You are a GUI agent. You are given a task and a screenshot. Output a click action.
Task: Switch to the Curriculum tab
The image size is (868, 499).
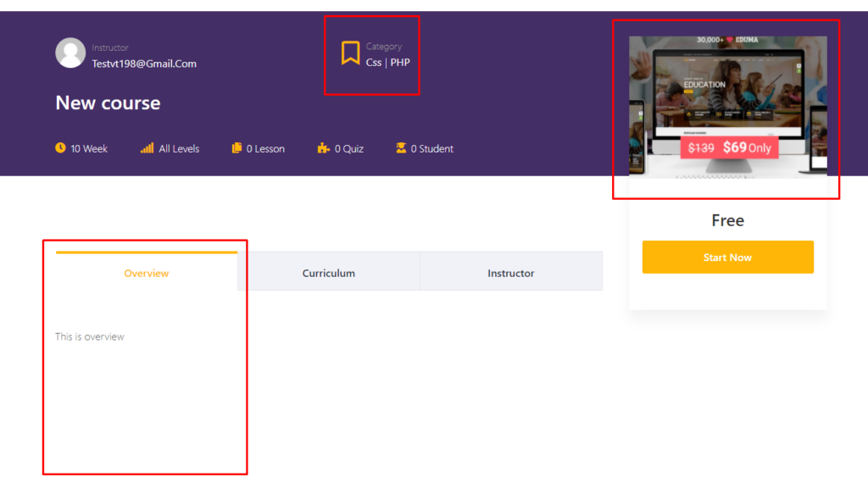(329, 273)
